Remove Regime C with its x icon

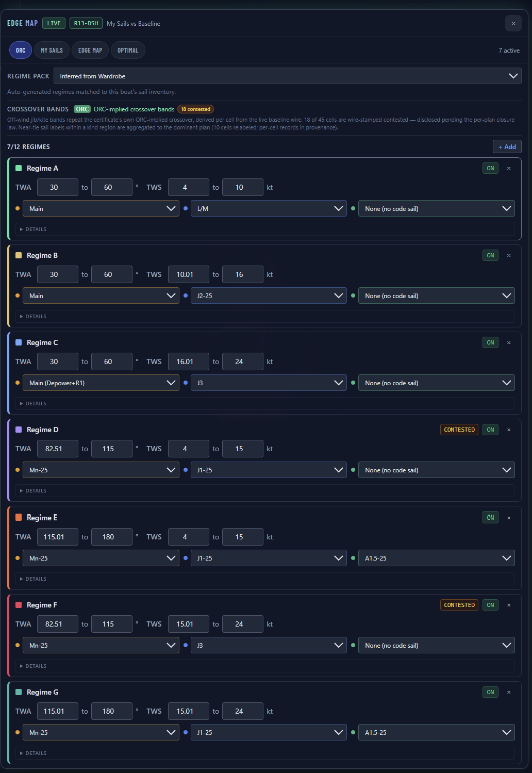[x=509, y=342]
